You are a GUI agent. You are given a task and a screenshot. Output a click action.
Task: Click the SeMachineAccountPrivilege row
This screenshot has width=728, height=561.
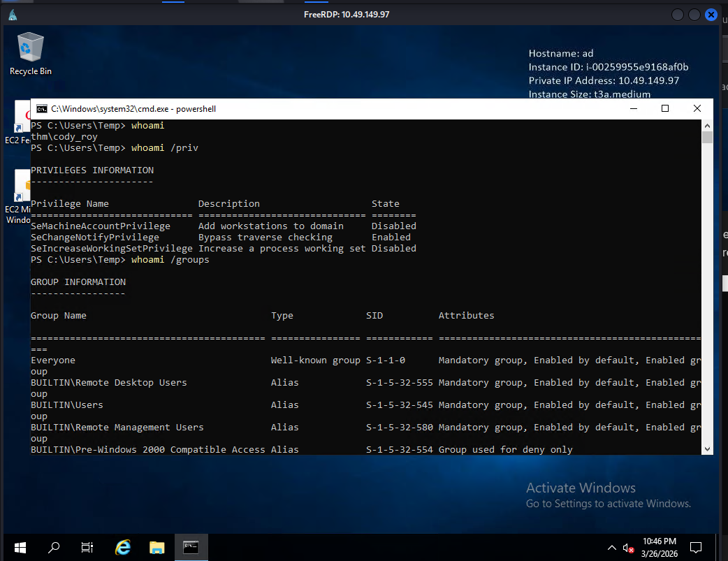coord(224,226)
